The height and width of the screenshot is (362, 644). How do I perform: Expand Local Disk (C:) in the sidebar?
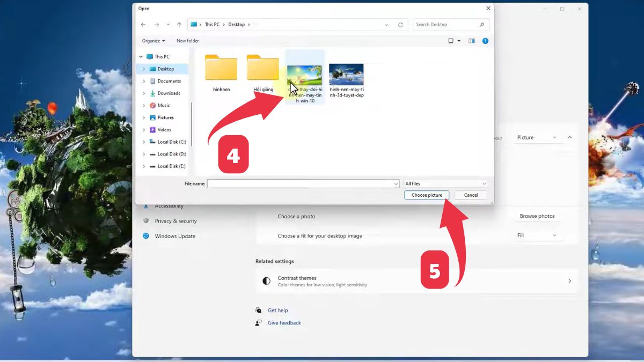pos(143,142)
